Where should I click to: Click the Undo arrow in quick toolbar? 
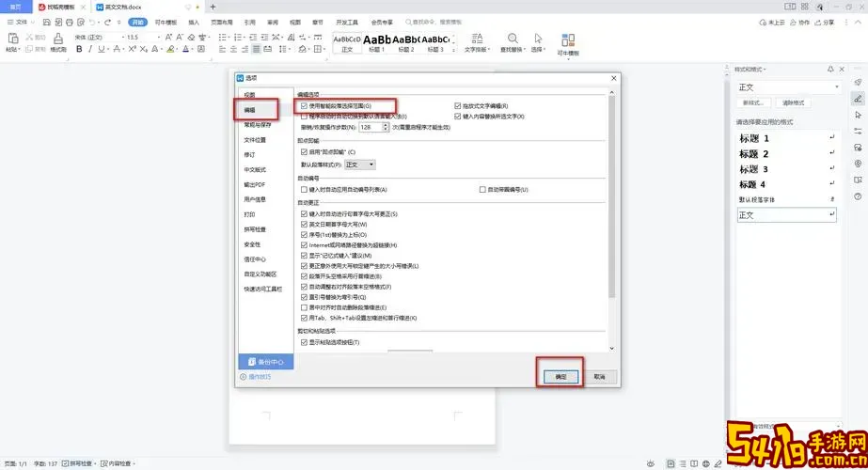pos(92,23)
